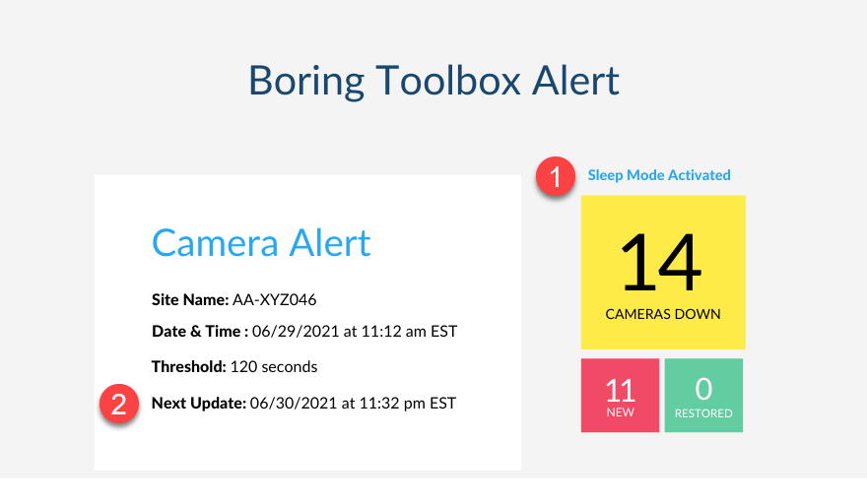The image size is (867, 504).
Task: Click the red number 1 callout badge
Action: [555, 176]
